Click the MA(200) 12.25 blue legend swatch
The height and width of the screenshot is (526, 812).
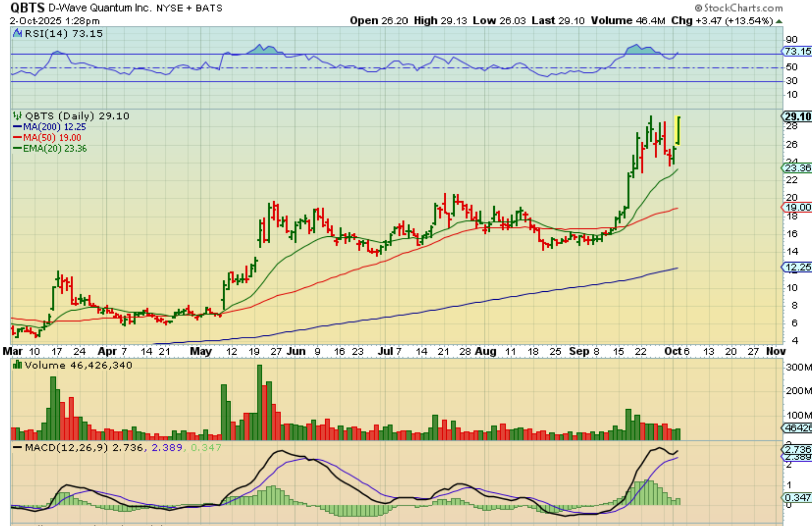(17, 127)
